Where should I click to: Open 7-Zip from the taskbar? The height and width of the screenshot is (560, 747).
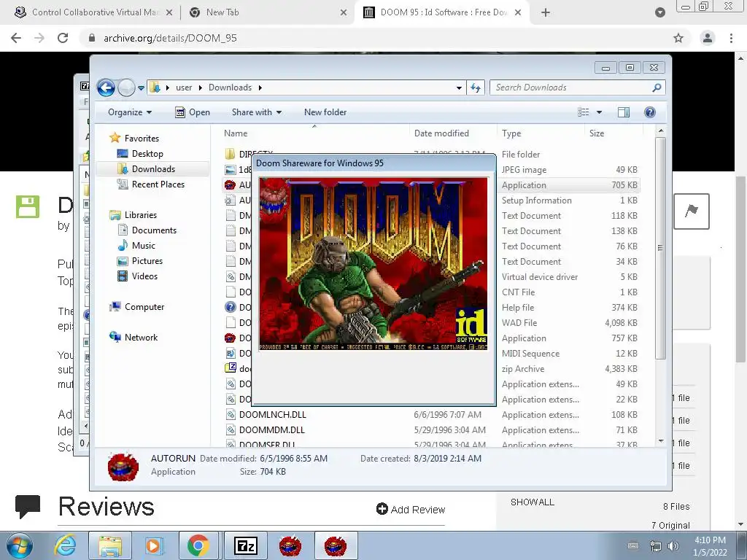click(246, 545)
